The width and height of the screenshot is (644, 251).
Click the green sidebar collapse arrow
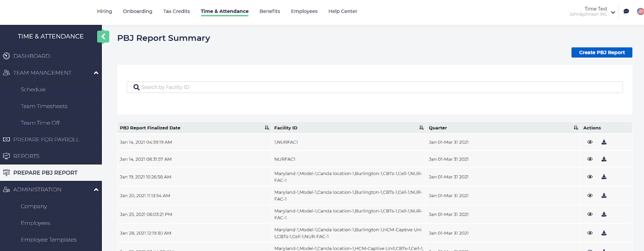tap(103, 37)
